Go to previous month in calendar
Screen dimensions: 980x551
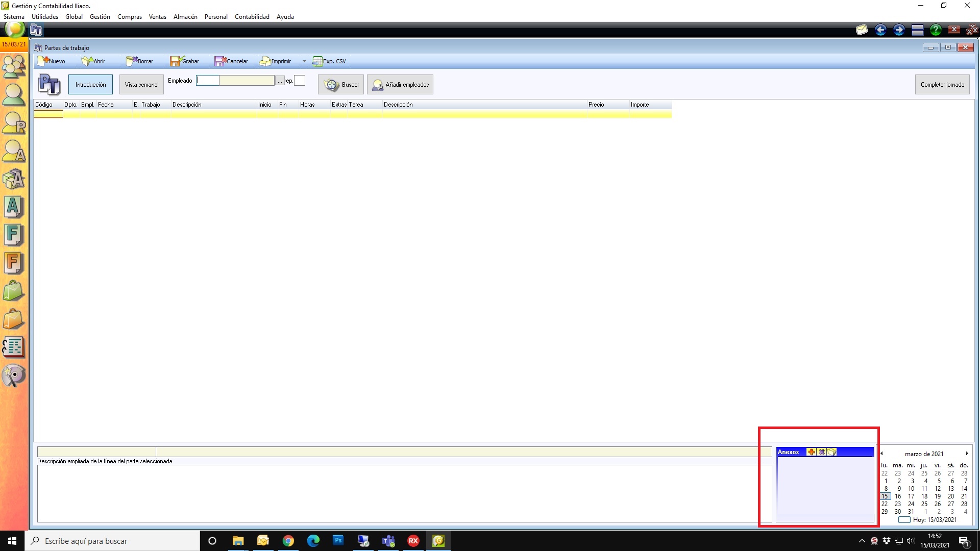881,454
